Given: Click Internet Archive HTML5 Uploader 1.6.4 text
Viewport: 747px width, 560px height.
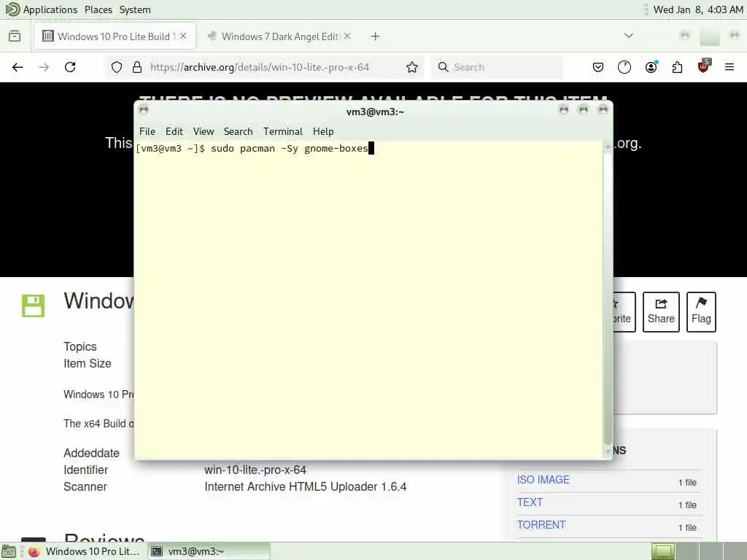Looking at the screenshot, I should [306, 486].
